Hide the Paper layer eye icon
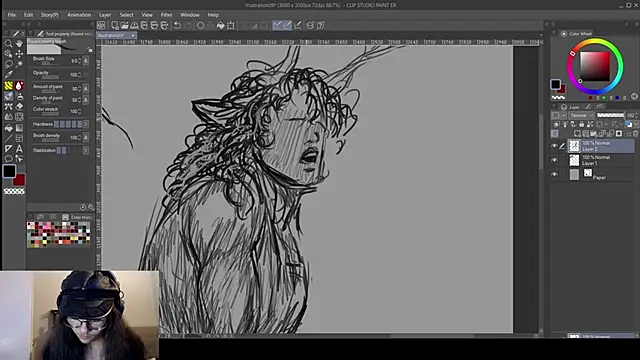The image size is (640, 360). click(554, 174)
